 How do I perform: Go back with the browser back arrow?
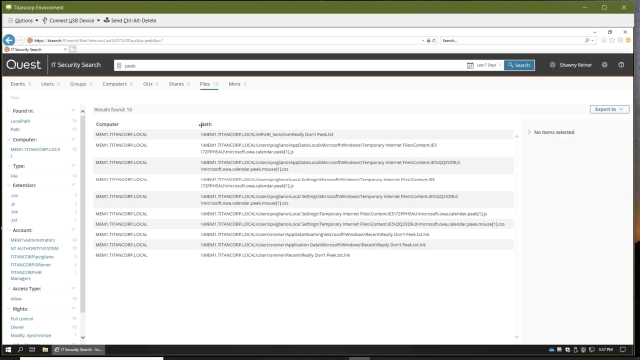click(9, 40)
